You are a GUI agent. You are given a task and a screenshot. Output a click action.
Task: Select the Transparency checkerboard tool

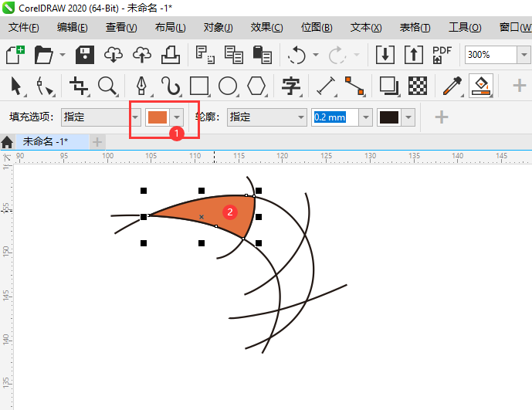point(418,86)
